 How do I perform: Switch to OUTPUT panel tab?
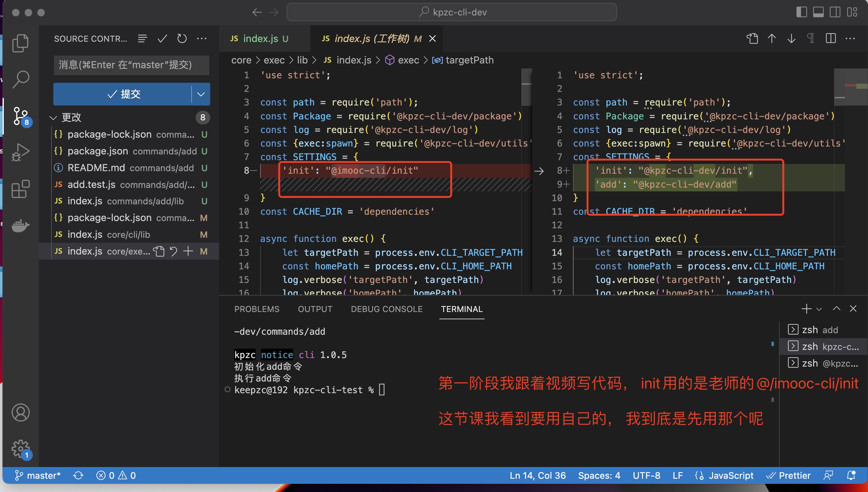coord(315,309)
